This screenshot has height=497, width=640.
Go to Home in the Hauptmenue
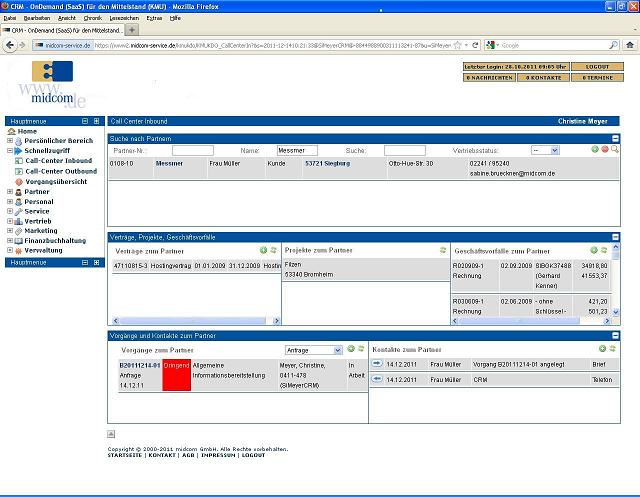pos(27,131)
